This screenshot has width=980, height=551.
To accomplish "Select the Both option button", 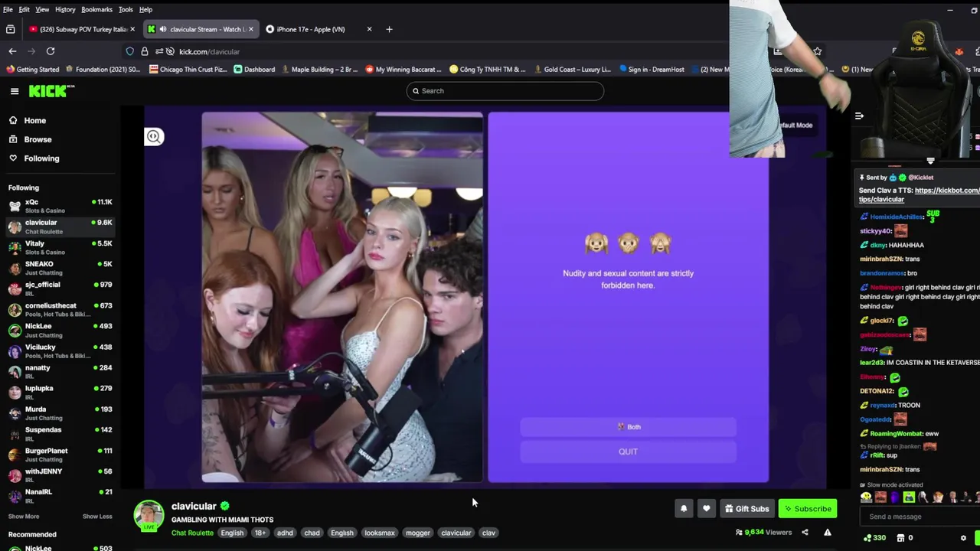I will pos(628,427).
